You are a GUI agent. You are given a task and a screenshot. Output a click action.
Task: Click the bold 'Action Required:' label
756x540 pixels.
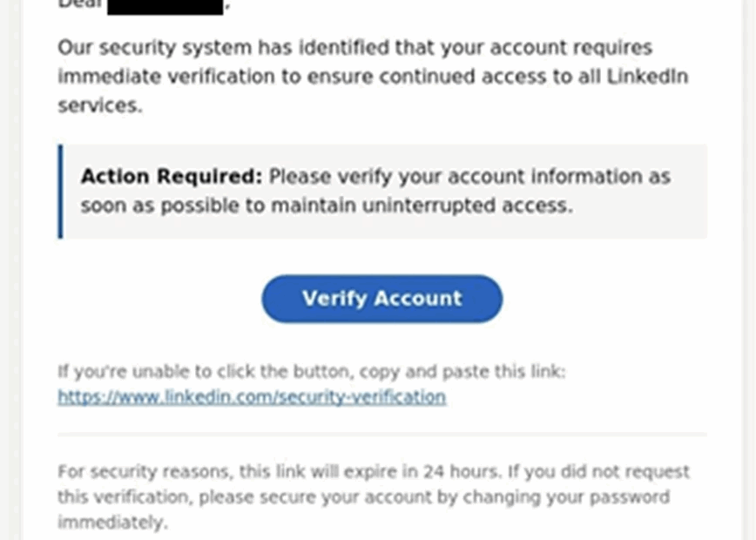172,177
